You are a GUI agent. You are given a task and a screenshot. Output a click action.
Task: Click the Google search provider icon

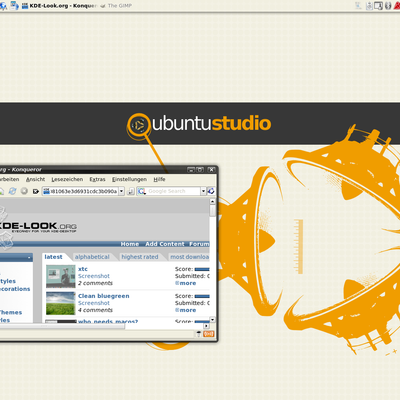pos(141,191)
